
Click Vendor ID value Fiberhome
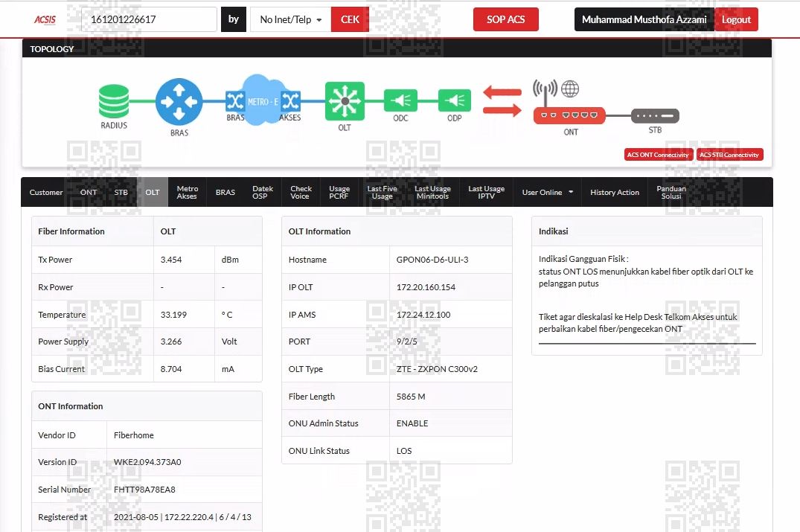[x=134, y=435]
